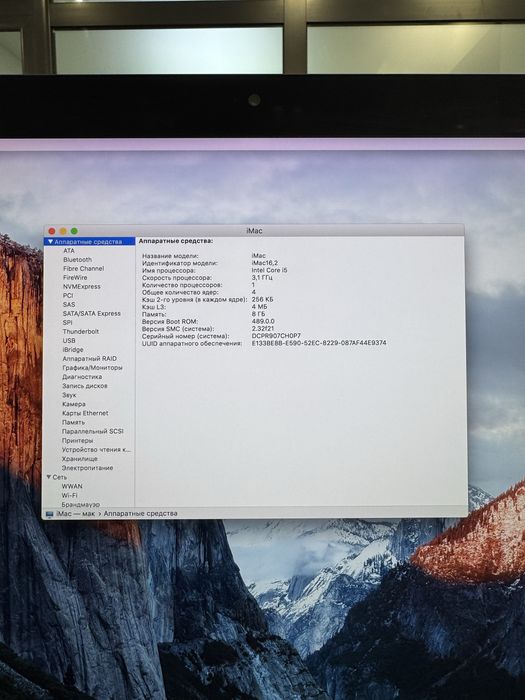The height and width of the screenshot is (700, 525).
Task: Collapse the Аппаратные средства tree section
Action: 50,242
